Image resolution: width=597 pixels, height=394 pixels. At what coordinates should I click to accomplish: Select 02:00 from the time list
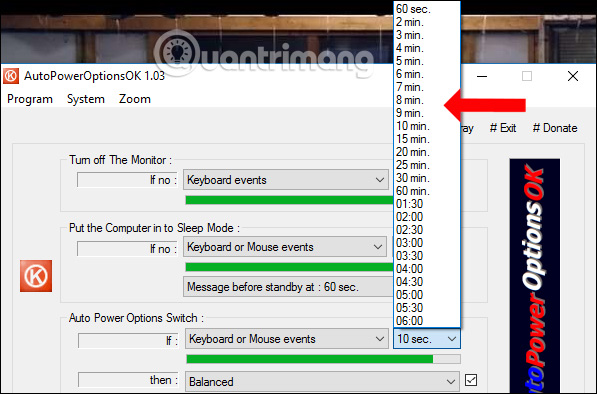(427, 217)
